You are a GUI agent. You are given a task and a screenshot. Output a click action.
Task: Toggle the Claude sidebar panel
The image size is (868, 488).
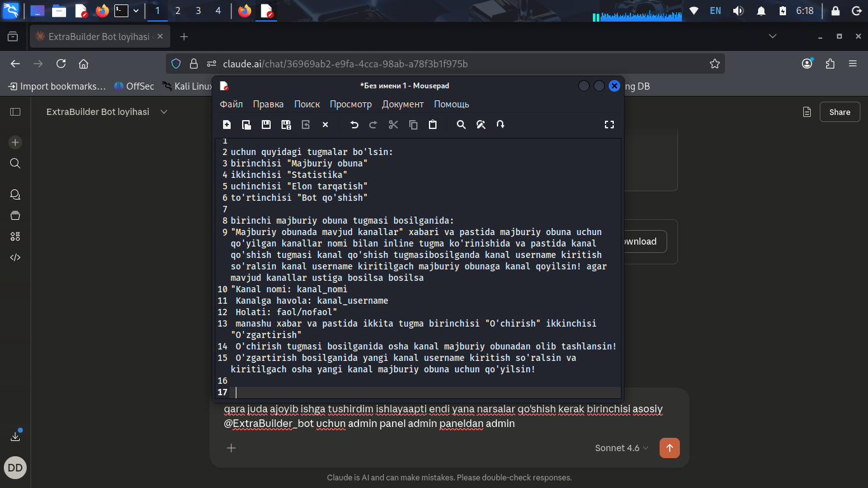coord(15,112)
